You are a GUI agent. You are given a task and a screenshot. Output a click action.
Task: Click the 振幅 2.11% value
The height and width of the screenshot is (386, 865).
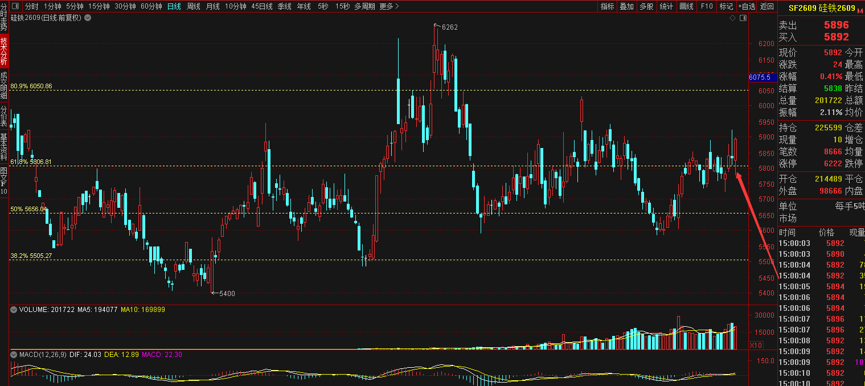coord(831,112)
